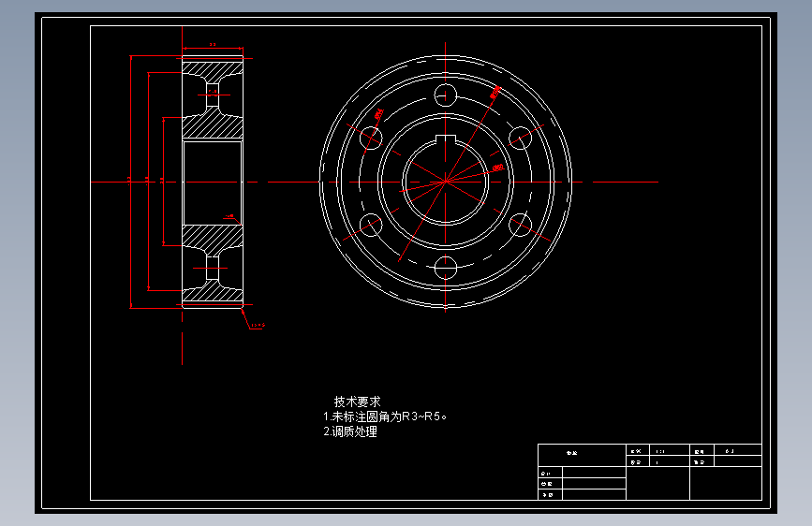Select the note '1.未标注圆角为R3~R5。'
The height and width of the screenshot is (526, 812).
click(x=385, y=416)
